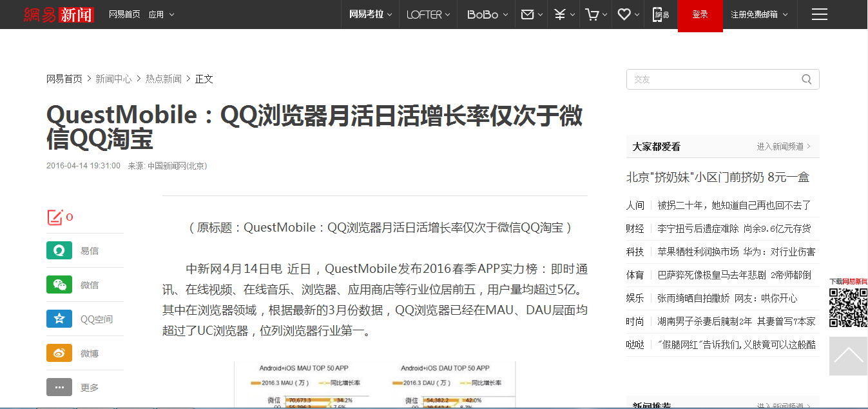868x409 pixels.
Task: Share via the 微信 WeChat icon
Action: pyautogui.click(x=59, y=284)
